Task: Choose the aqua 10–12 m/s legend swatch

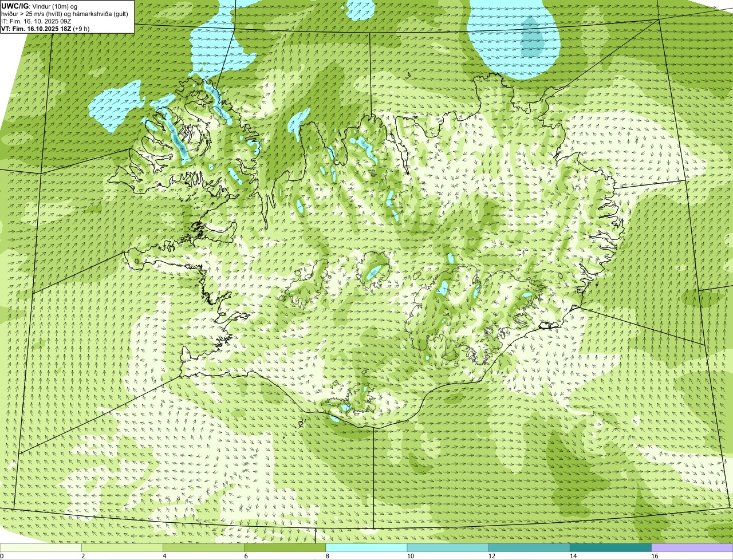Action: [x=448, y=547]
